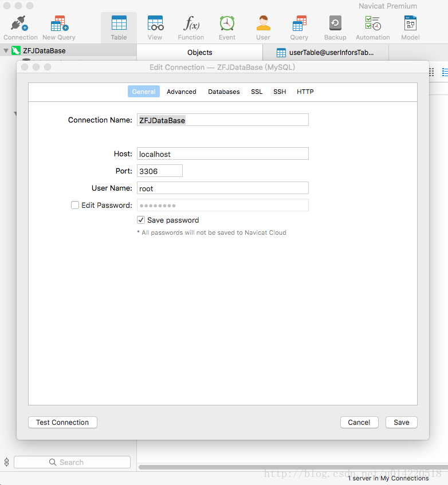Open the User management icon

264,23
